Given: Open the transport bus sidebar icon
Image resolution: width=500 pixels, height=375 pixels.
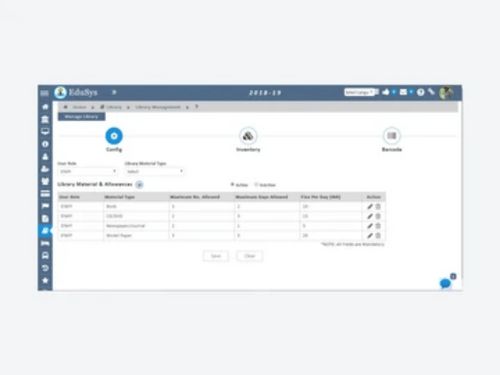Looking at the screenshot, I should 45,256.
